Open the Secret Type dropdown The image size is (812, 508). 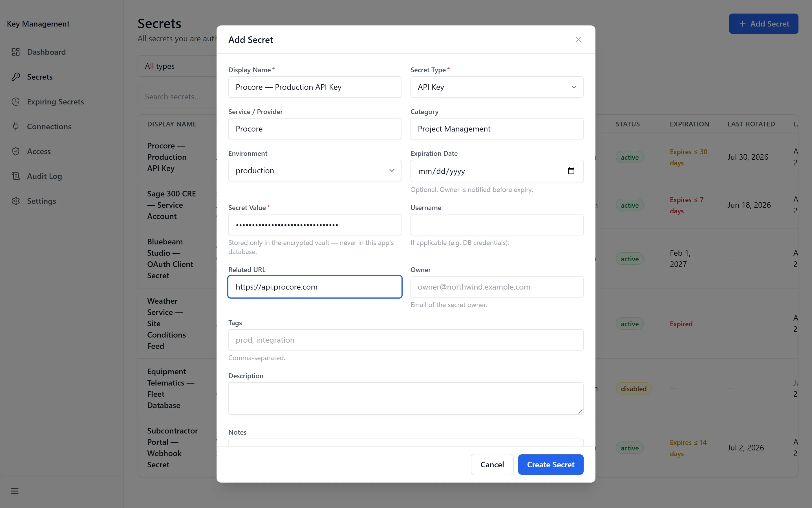click(x=497, y=87)
